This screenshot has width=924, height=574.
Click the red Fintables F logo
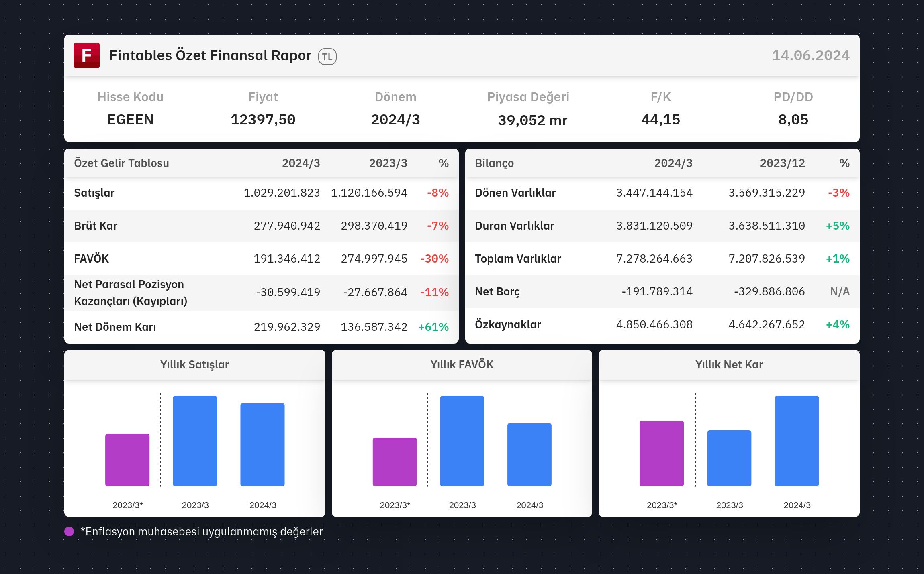[x=87, y=55]
